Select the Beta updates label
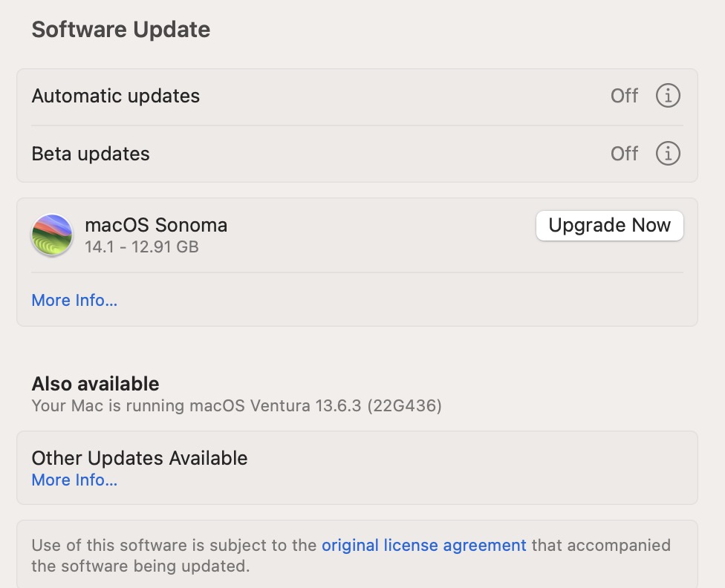725x588 pixels. coord(91,154)
